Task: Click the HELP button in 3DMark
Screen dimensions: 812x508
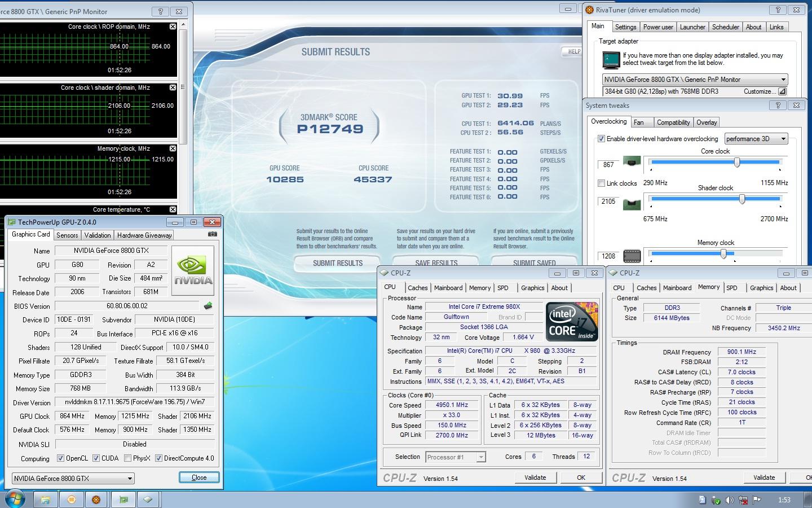Action: [x=573, y=51]
